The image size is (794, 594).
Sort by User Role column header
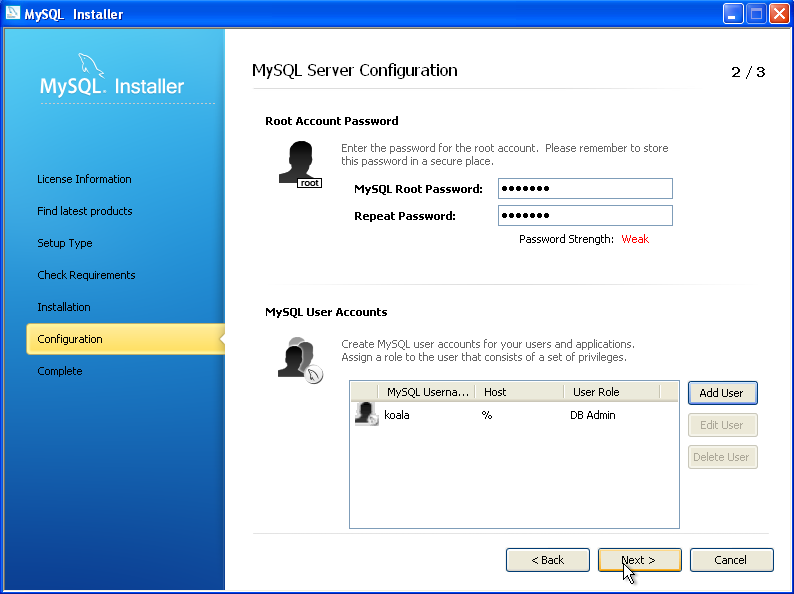point(611,392)
